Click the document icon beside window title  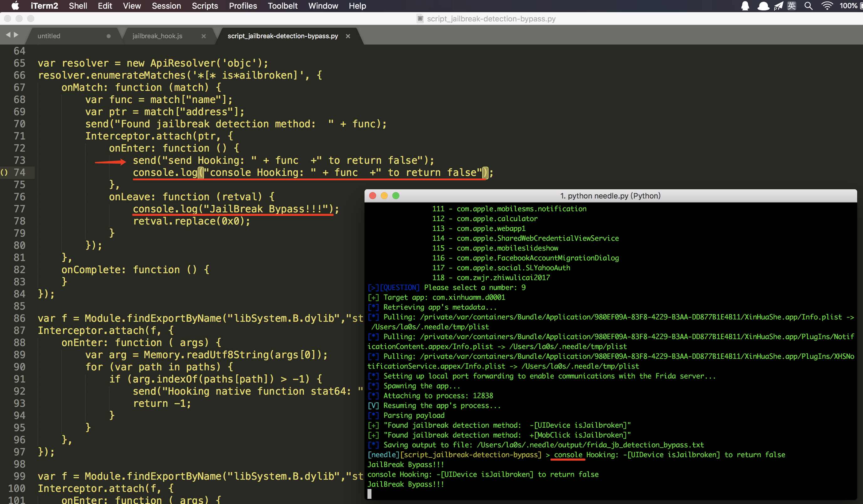click(420, 19)
